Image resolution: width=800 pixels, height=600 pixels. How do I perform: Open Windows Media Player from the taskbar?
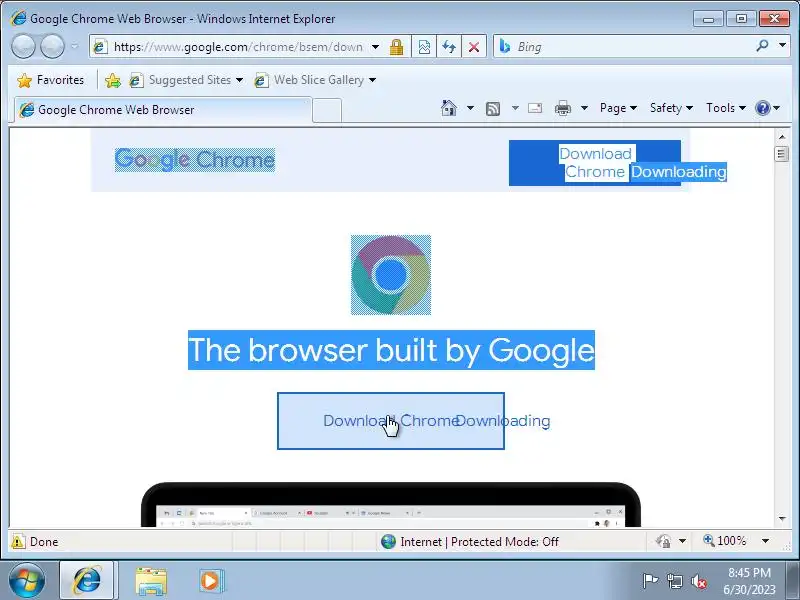point(210,581)
